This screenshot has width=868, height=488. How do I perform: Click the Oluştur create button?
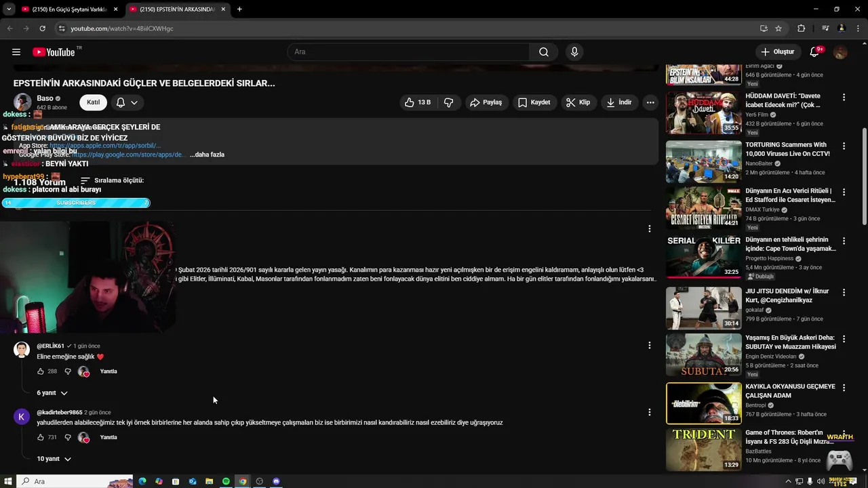coord(777,52)
